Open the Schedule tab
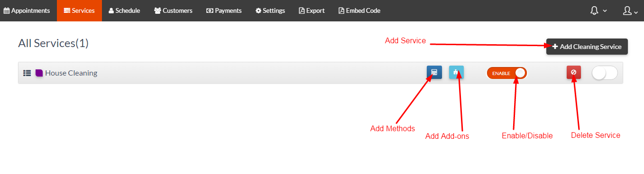Screen dimensions: 644x174 (x=124, y=10)
